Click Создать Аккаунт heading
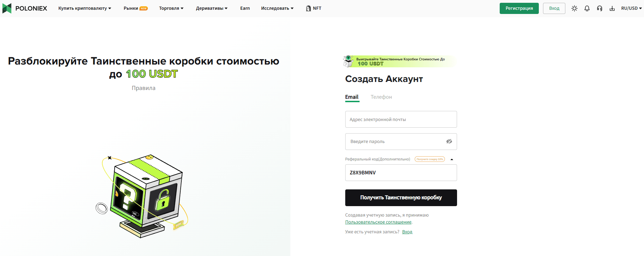Screen dimensions: 644x256 click(384, 79)
